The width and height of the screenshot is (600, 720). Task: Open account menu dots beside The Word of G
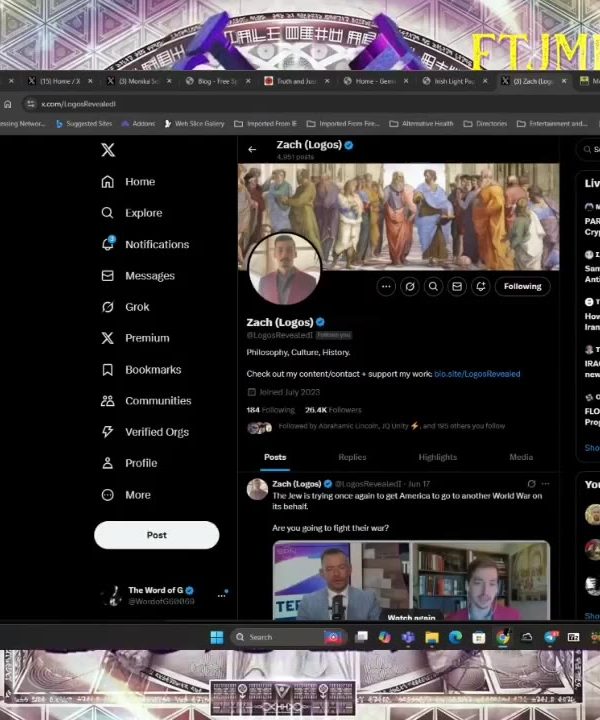coord(222,596)
